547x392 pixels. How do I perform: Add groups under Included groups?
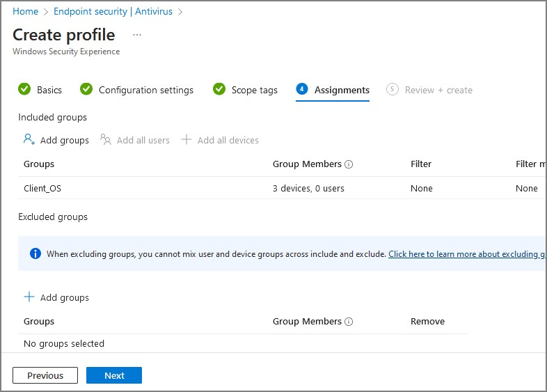coord(56,140)
